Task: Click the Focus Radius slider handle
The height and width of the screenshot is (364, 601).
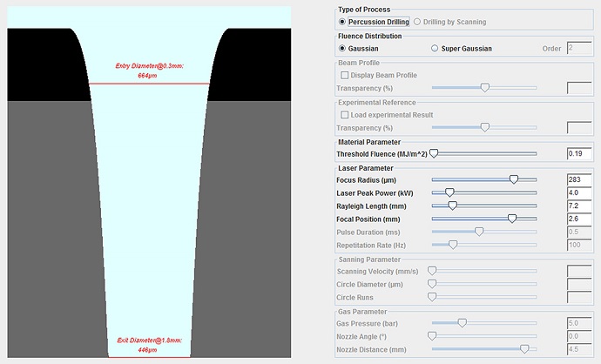Action: 514,179
